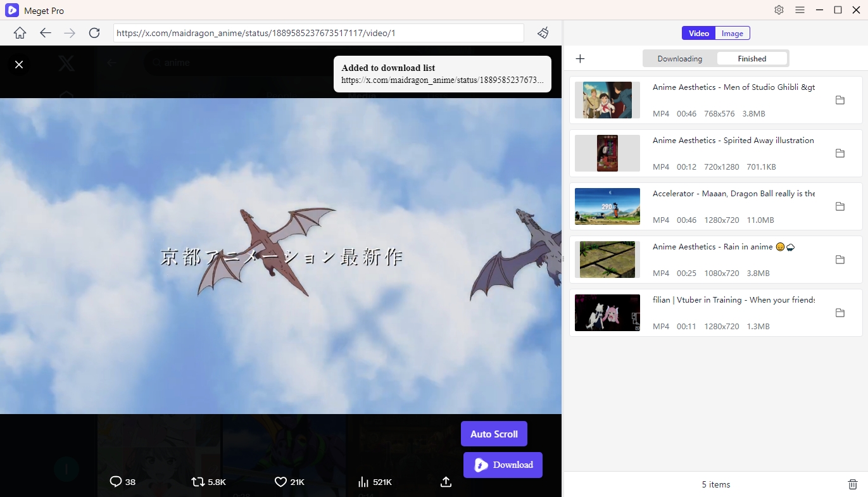Add a new download with plus icon

(x=580, y=59)
